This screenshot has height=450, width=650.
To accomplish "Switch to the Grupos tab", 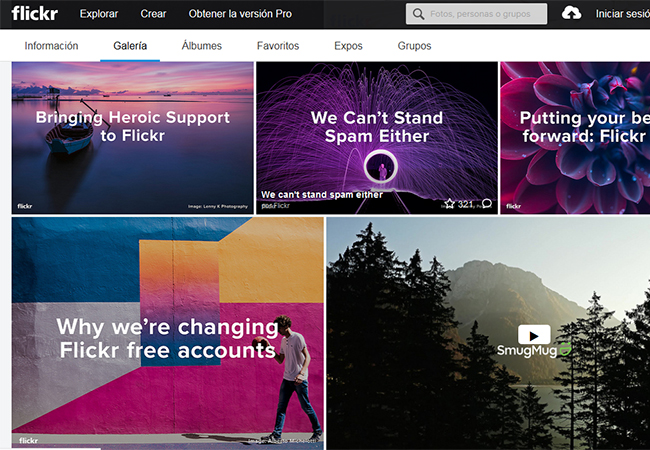I will click(415, 46).
